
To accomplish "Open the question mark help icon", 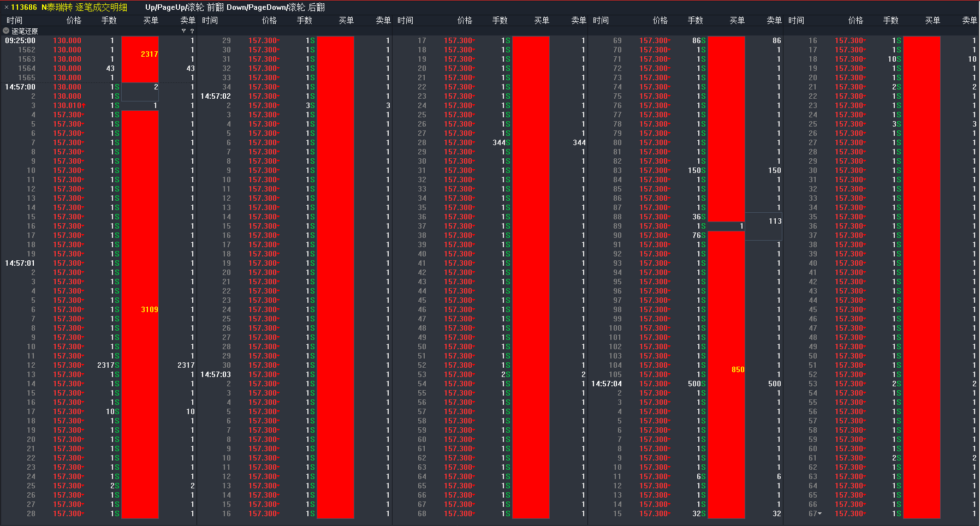I will tap(192, 31).
